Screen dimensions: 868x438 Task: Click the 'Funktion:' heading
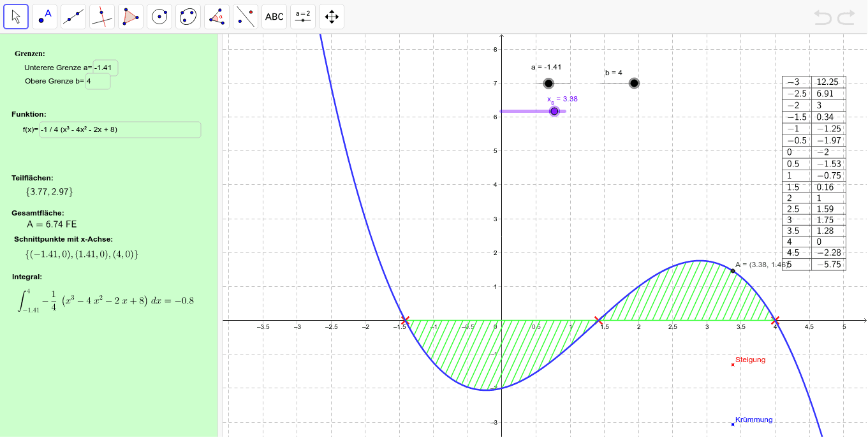click(29, 114)
